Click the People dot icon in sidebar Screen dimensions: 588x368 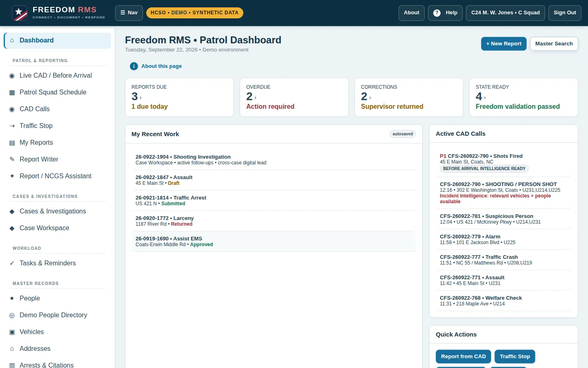pyautogui.click(x=12, y=298)
